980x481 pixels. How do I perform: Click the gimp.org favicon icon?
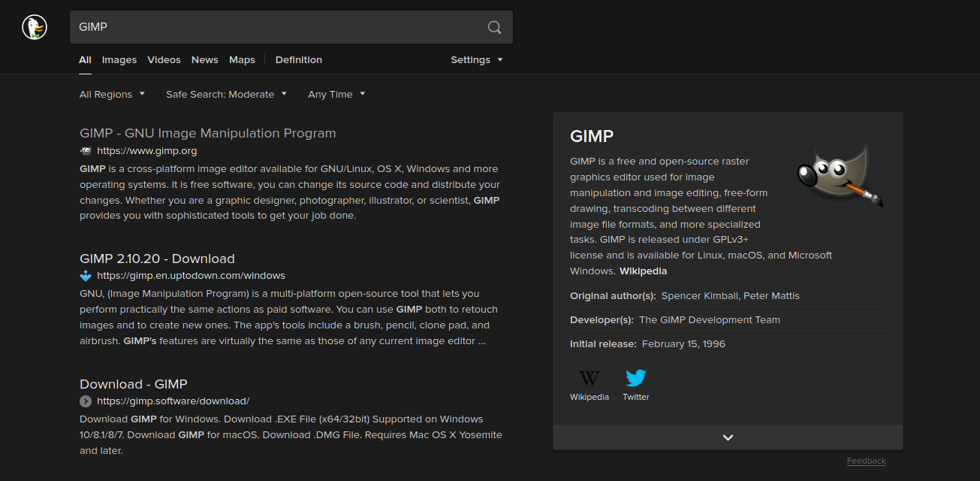86,150
